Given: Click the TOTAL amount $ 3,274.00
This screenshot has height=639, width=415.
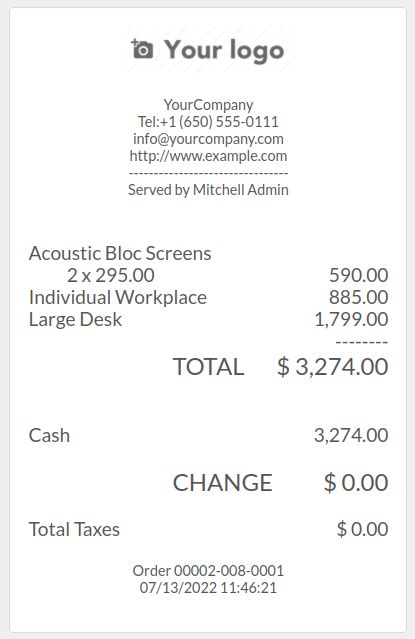Looking at the screenshot, I should (332, 366).
